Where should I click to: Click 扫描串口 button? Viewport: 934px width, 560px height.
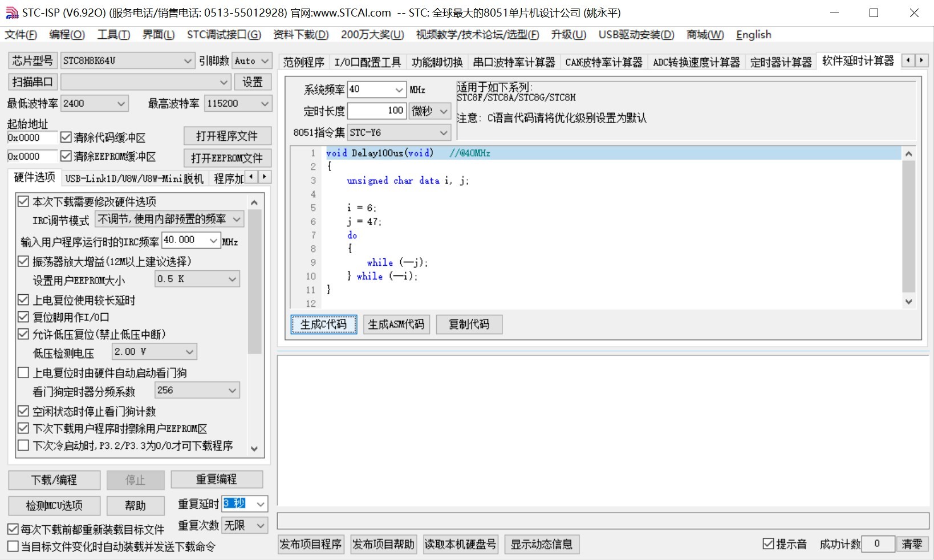coord(33,82)
